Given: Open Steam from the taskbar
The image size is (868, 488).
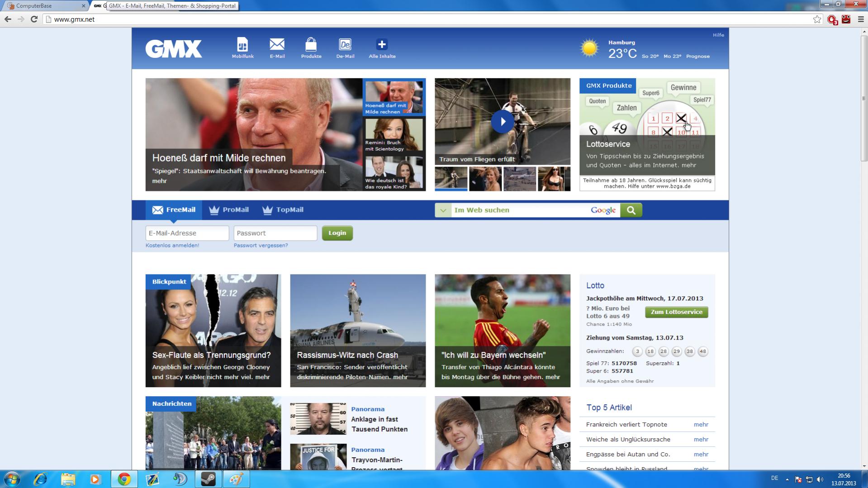Looking at the screenshot, I should (x=208, y=479).
